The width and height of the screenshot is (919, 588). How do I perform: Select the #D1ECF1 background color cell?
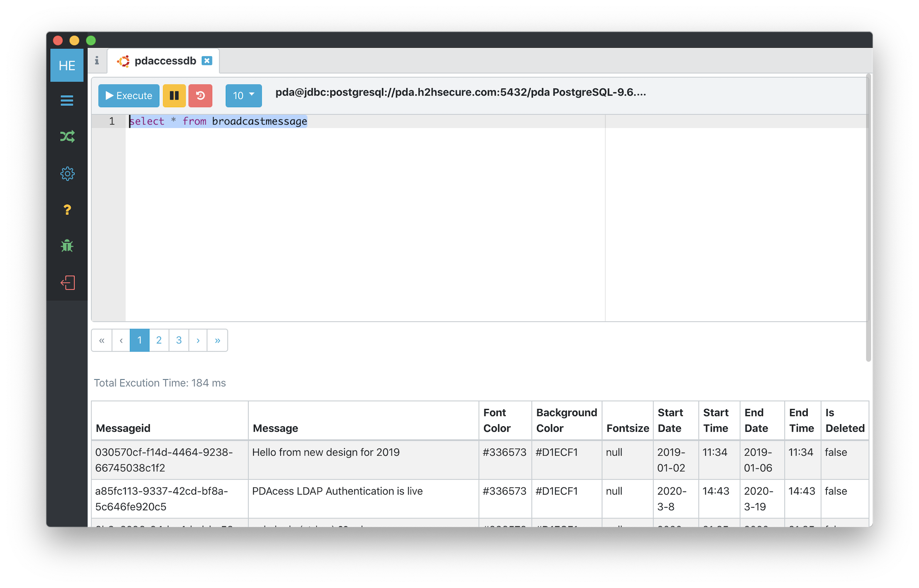tap(557, 452)
